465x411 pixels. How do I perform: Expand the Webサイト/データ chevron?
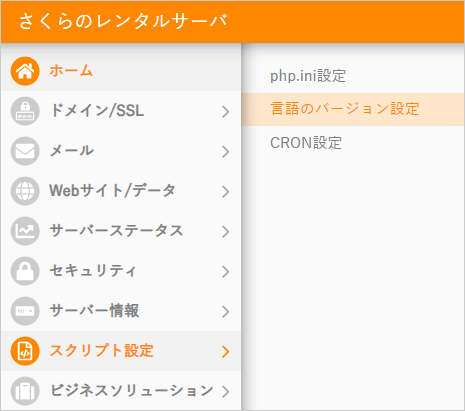tap(226, 192)
